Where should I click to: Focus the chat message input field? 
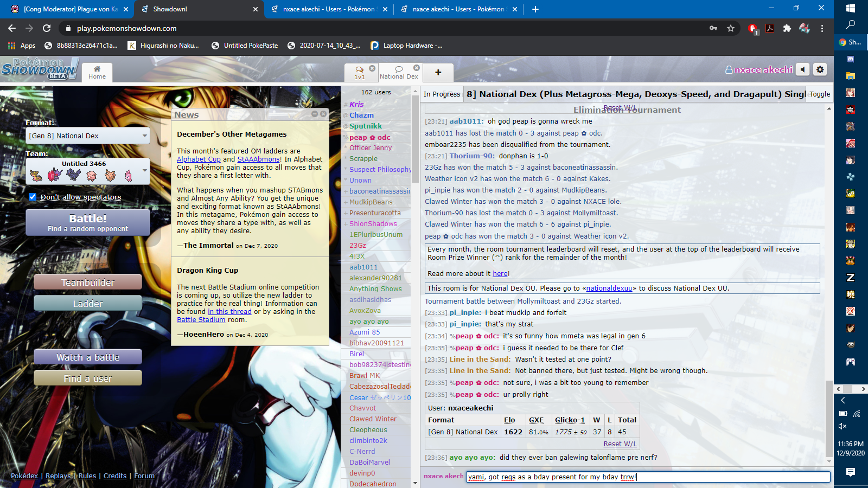648,477
